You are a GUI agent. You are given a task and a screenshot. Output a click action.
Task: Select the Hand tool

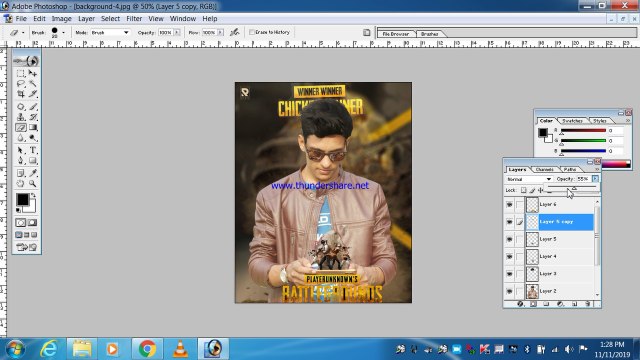pos(20,183)
